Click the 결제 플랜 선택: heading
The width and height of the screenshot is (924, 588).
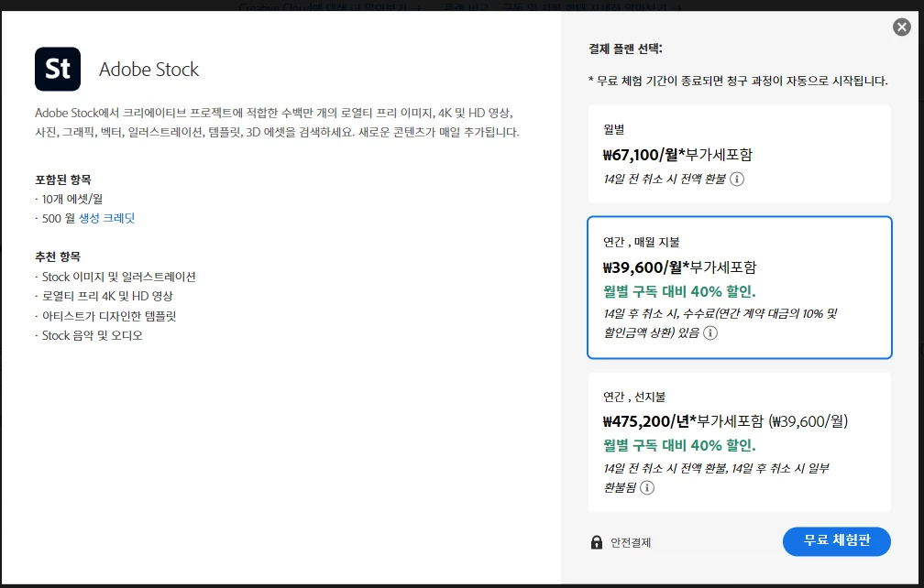(625, 49)
